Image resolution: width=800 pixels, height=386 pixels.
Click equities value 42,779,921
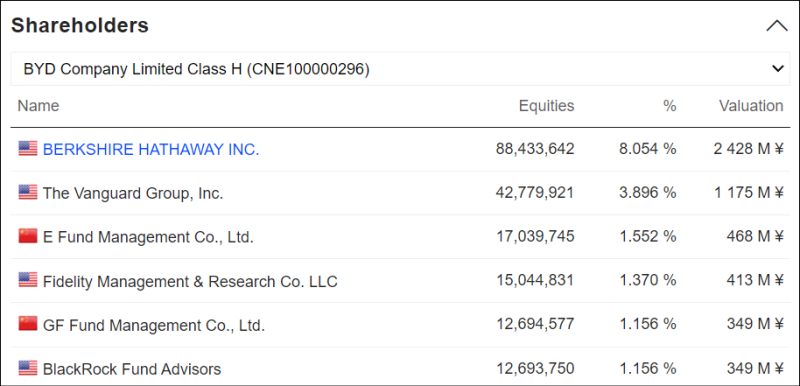pos(535,193)
